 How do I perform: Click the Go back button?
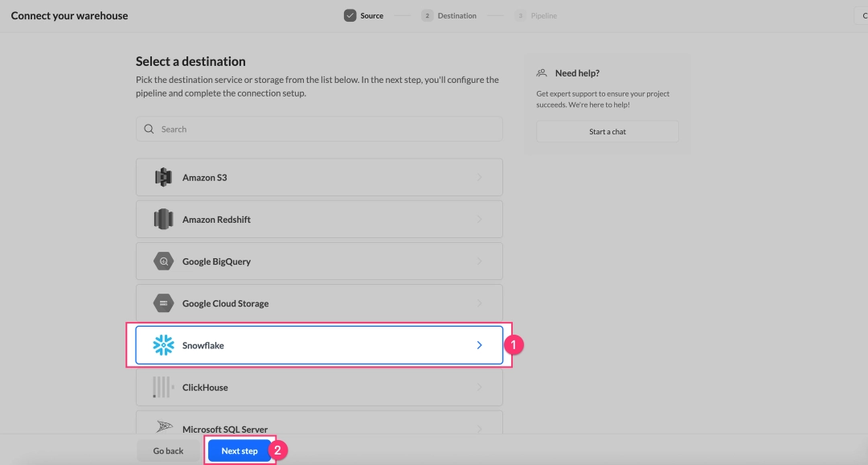pos(167,451)
